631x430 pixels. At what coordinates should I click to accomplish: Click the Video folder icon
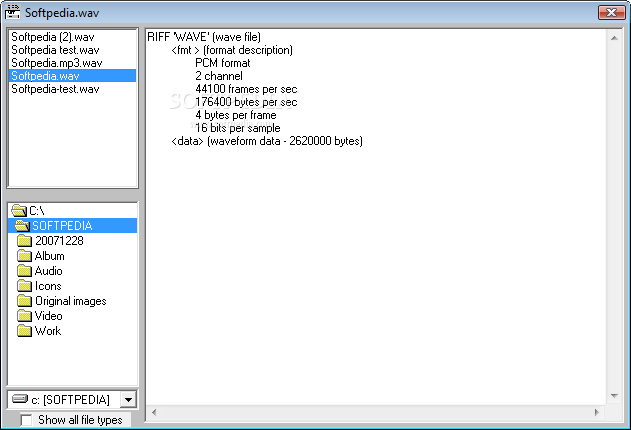coord(25,316)
